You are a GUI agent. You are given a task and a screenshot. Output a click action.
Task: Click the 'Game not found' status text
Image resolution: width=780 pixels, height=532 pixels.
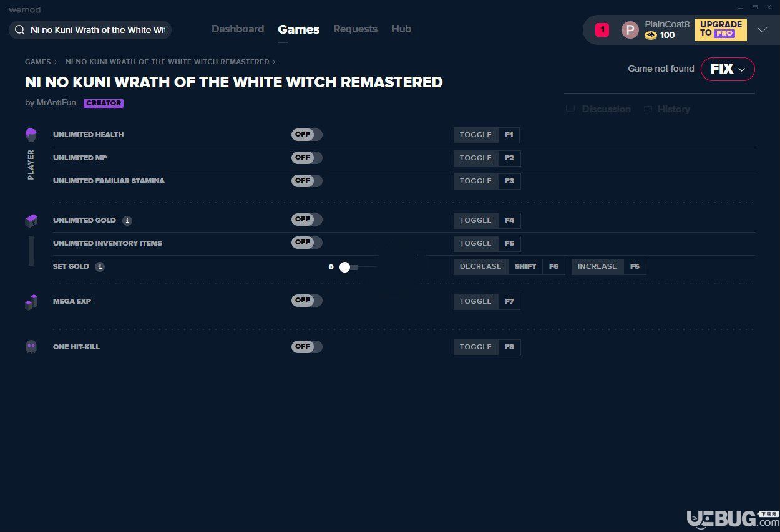click(x=661, y=69)
